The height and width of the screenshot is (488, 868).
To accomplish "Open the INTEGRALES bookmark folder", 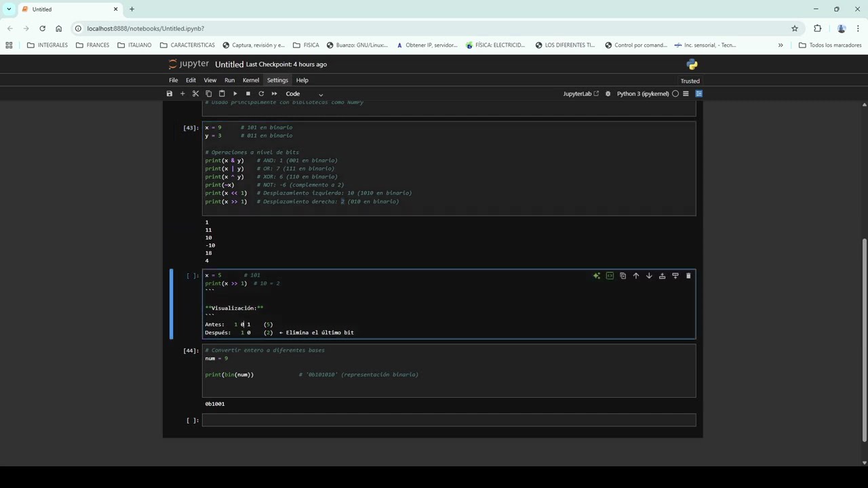I will pos(47,45).
